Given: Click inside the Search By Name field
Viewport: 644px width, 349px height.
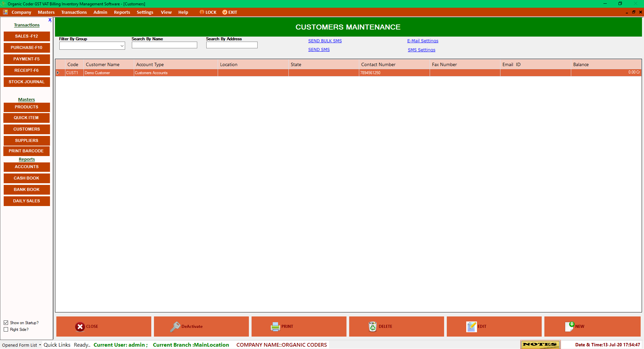Looking at the screenshot, I should [164, 45].
